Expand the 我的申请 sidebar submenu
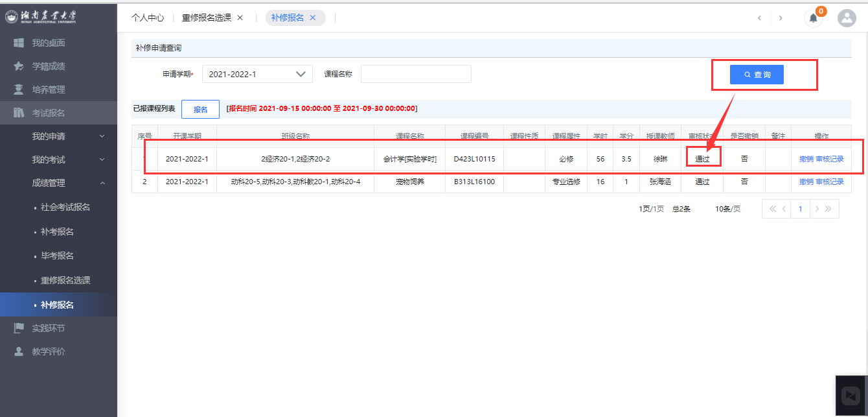The image size is (868, 417). pos(102,136)
